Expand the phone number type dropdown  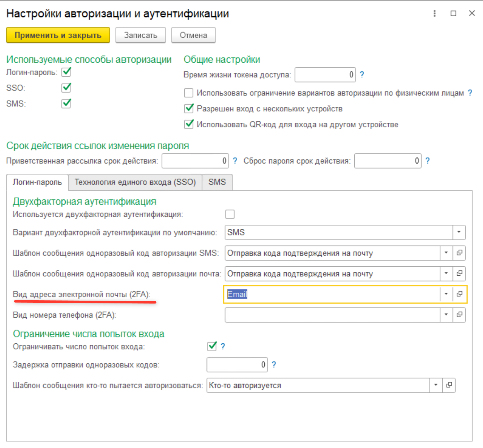point(446,315)
